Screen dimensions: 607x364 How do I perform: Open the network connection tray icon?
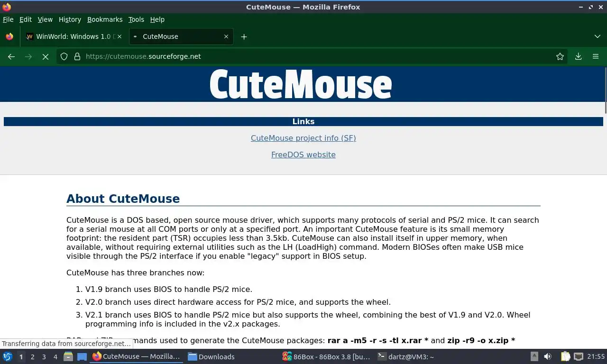[x=578, y=356]
